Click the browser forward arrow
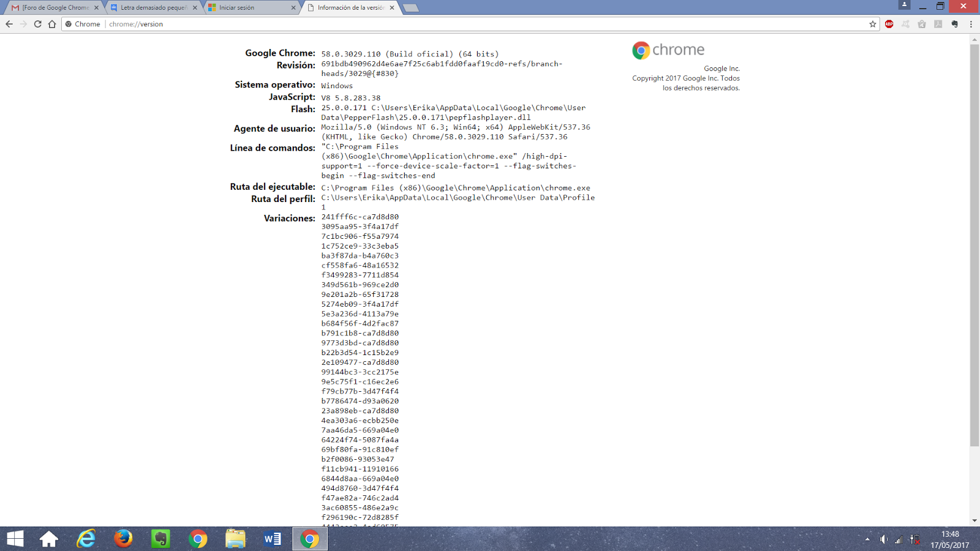Viewport: 980px width, 551px height. coord(23,24)
